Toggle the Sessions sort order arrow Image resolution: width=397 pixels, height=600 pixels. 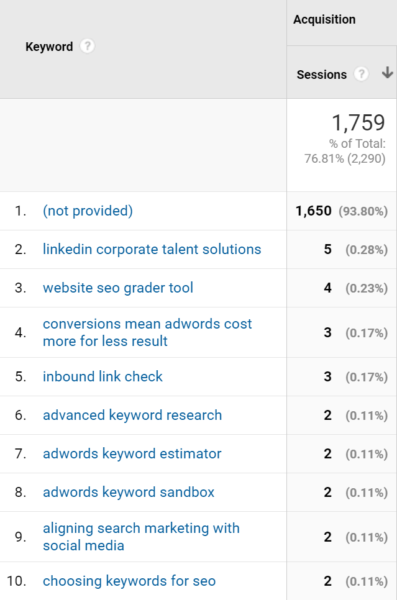pos(387,72)
